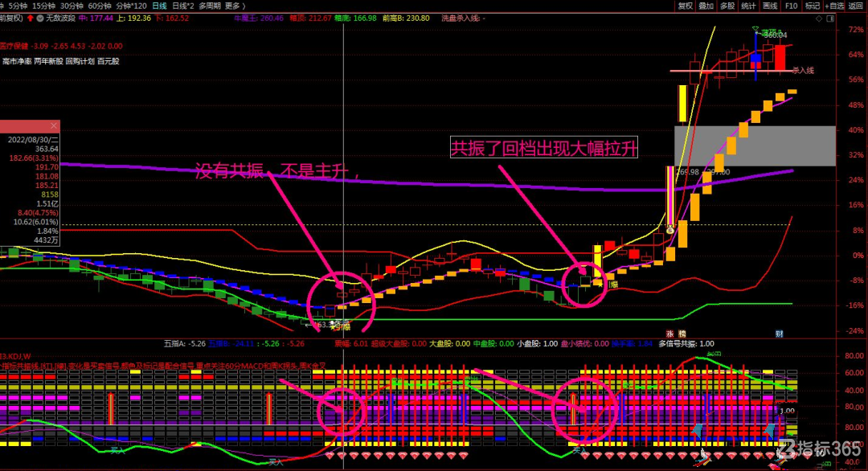
Task: Click the 复权 button
Action: pos(686,6)
